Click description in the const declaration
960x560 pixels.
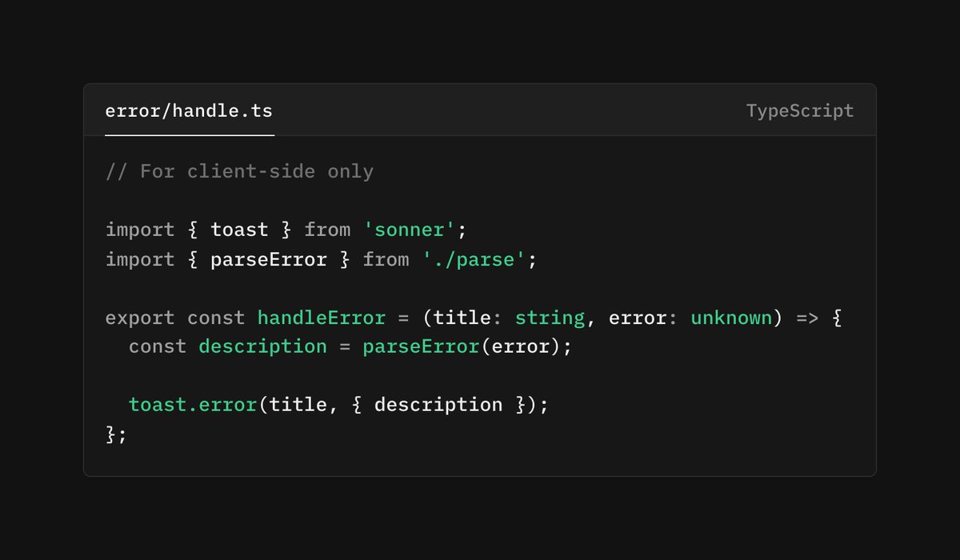click(262, 346)
